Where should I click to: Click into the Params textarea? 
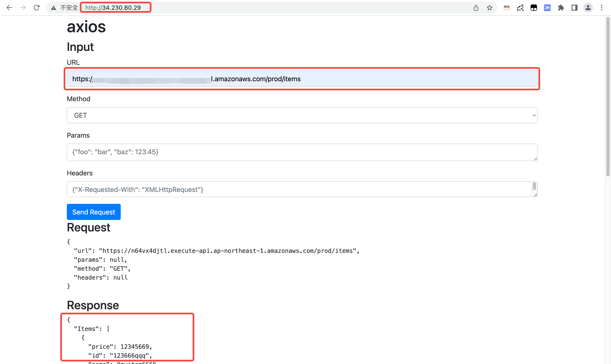coord(302,152)
